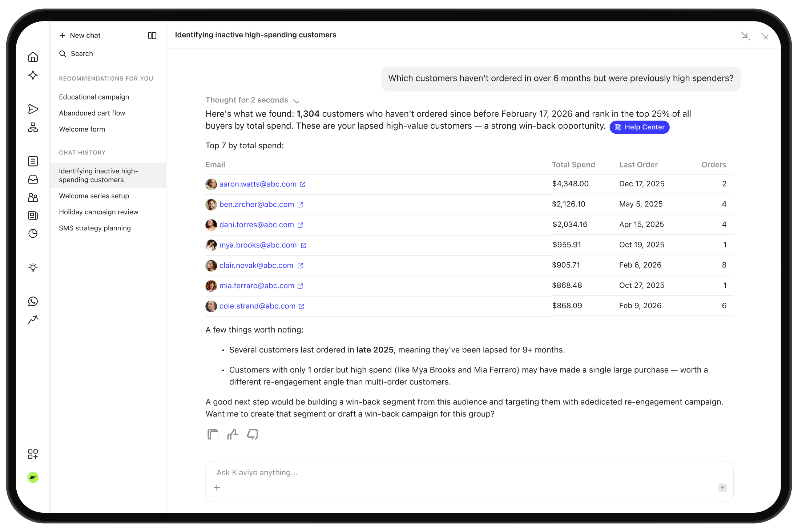The image size is (798, 532).
Task: Select Abandoned cart flow recommendation
Action: click(92, 113)
